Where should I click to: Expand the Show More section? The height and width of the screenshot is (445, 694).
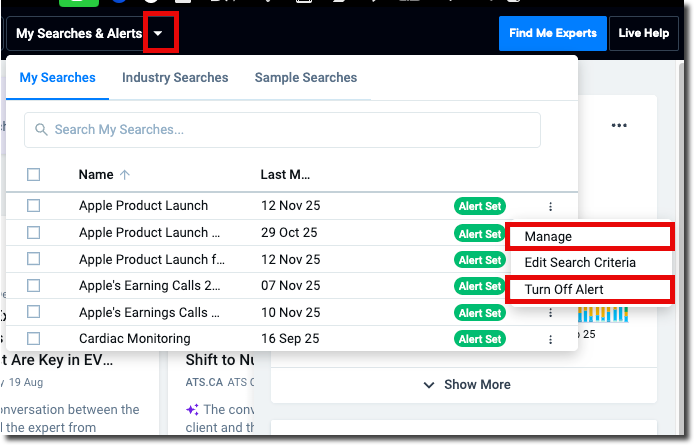click(x=467, y=385)
